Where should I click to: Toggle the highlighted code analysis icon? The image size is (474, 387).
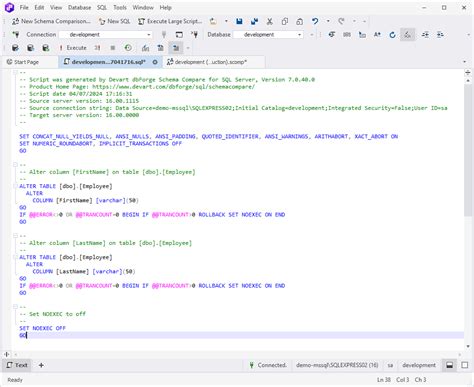coord(408,35)
